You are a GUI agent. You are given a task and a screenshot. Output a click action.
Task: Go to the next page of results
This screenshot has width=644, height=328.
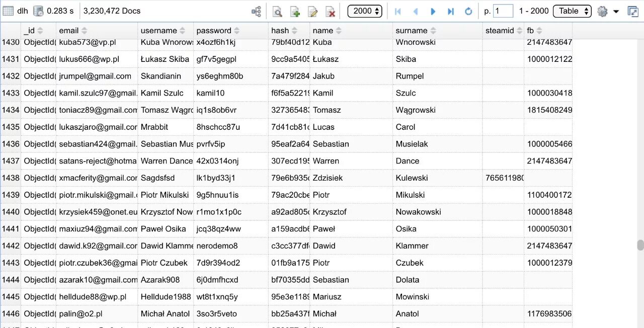[433, 11]
